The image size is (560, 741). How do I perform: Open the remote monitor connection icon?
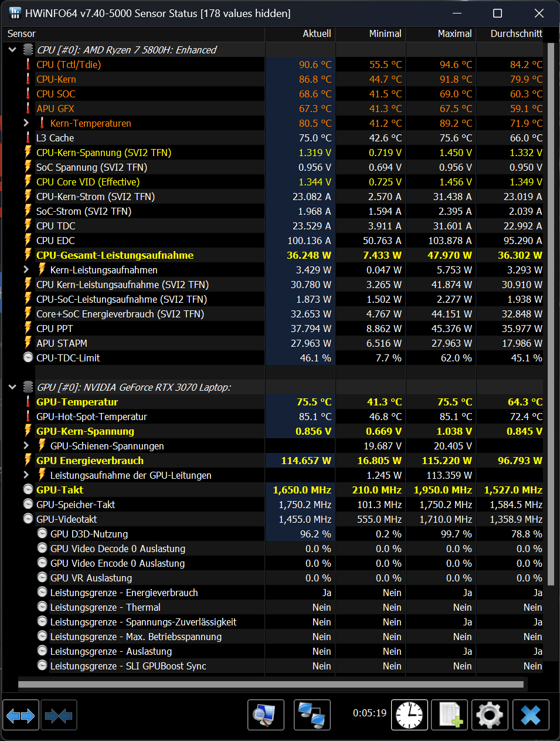tap(266, 715)
